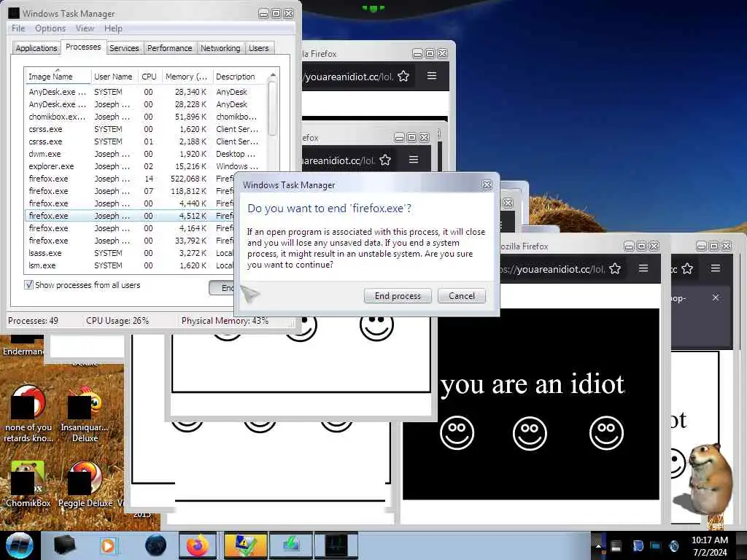
Task: Open the Insaniquarium Deluxe desktop shortcut
Action: tap(85, 414)
